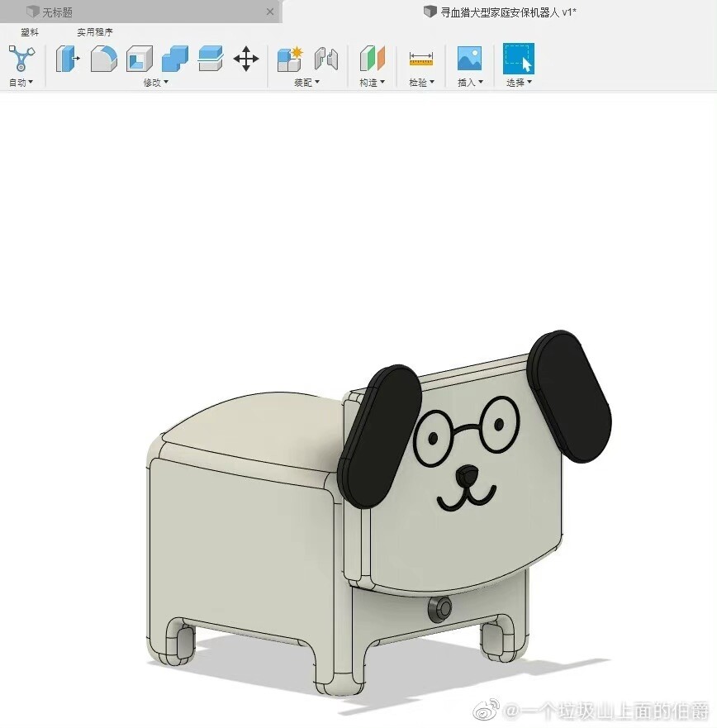
Task: Select the Split Body tool
Action: [211, 59]
